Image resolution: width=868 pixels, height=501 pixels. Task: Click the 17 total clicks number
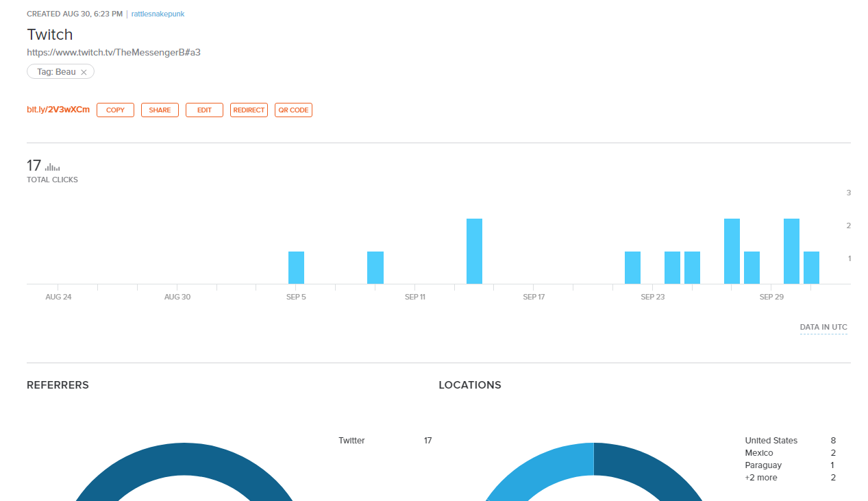pyautogui.click(x=34, y=166)
